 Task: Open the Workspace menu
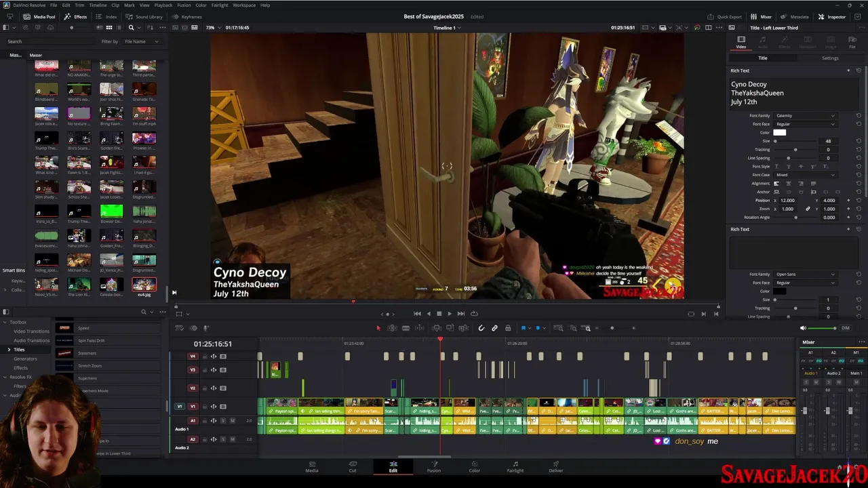[244, 5]
